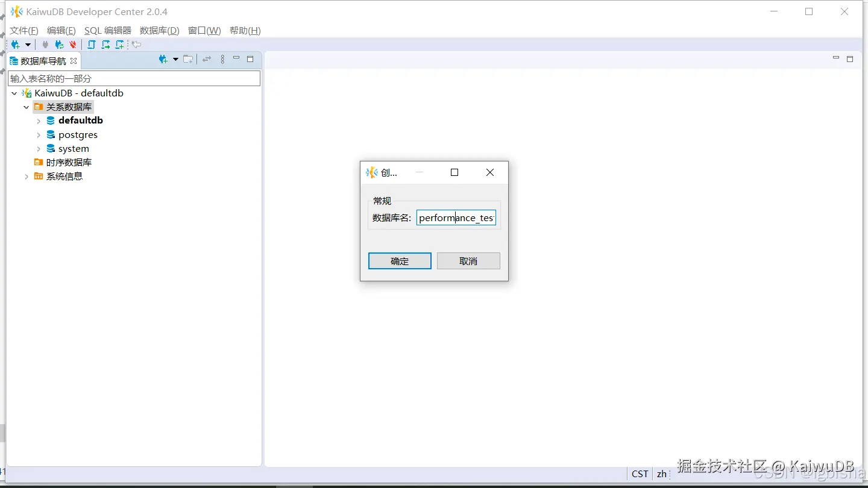Select the 时序数据库 tree item

tap(69, 163)
